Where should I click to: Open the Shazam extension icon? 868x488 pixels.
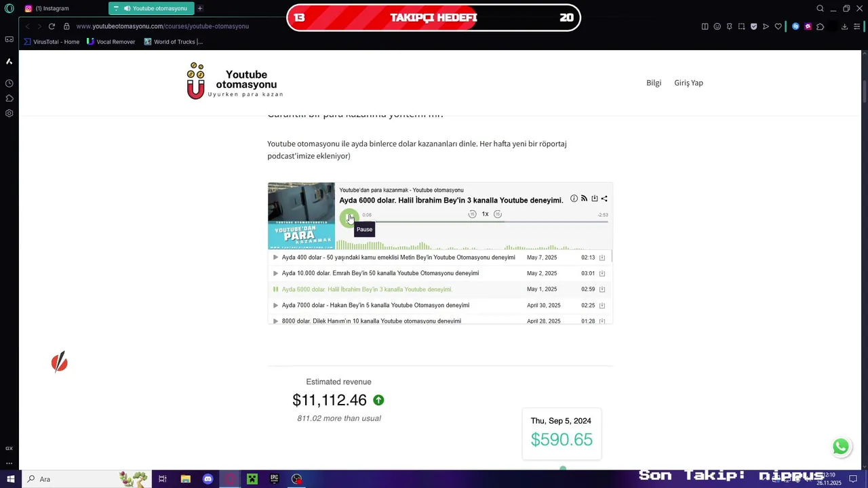(x=795, y=26)
